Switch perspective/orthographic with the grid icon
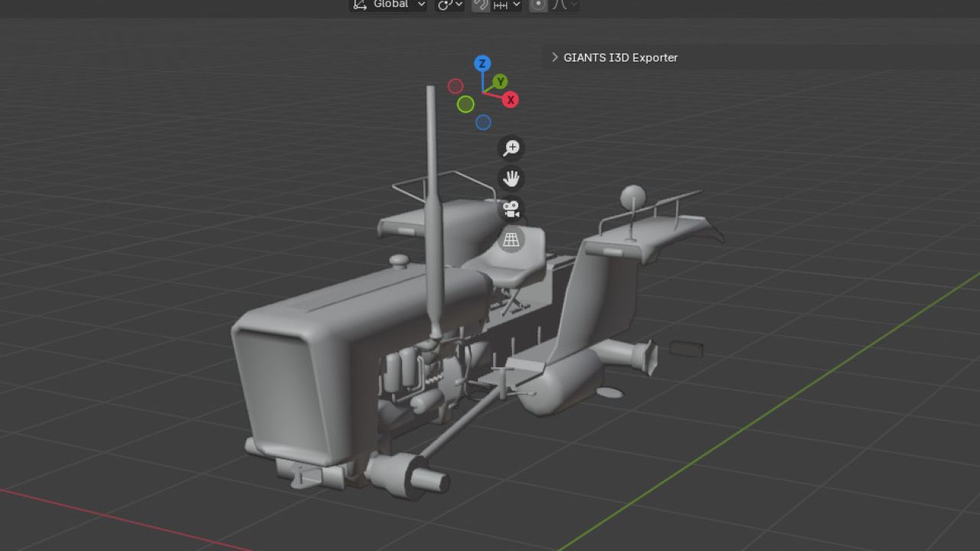The width and height of the screenshot is (980, 551). tap(511, 240)
